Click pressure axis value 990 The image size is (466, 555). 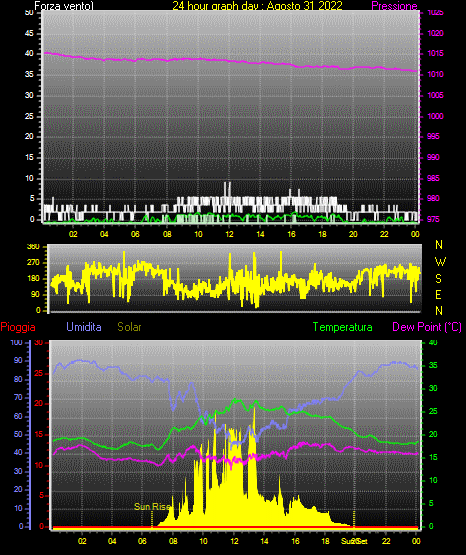pyautogui.click(x=433, y=157)
